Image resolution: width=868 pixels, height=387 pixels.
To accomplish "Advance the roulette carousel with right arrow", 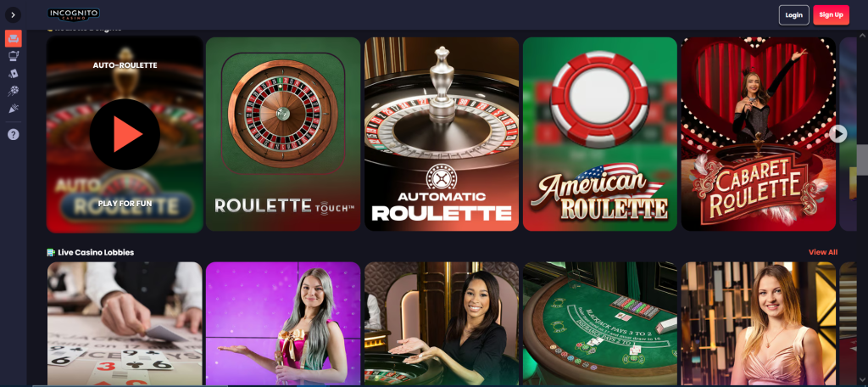I will (838, 133).
